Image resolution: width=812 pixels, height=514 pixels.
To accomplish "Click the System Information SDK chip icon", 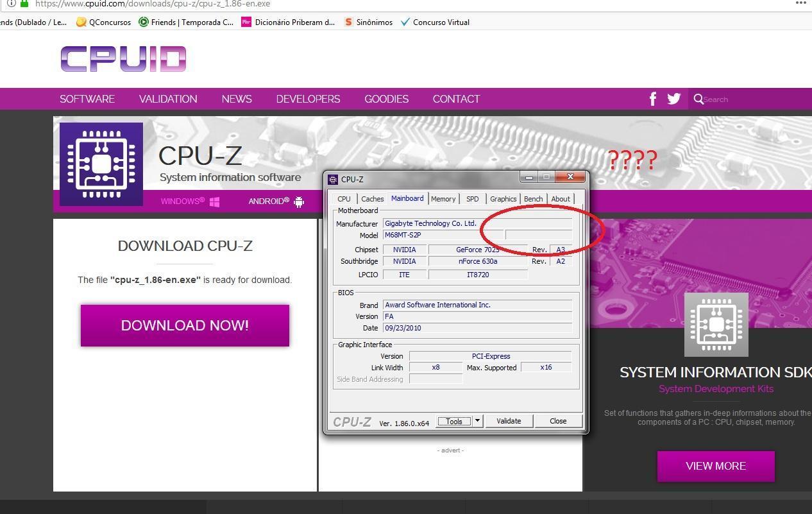I will (716, 324).
